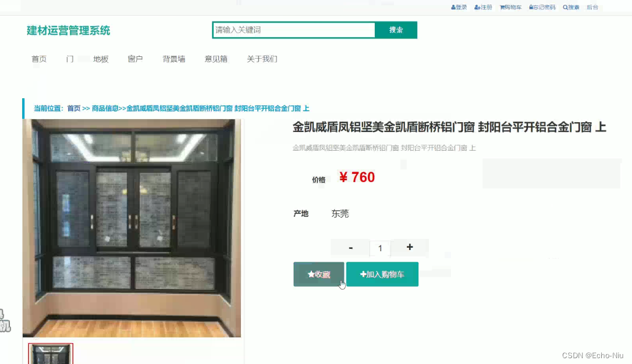Select the product thumbnail below the image
632x364 pixels.
(x=51, y=354)
